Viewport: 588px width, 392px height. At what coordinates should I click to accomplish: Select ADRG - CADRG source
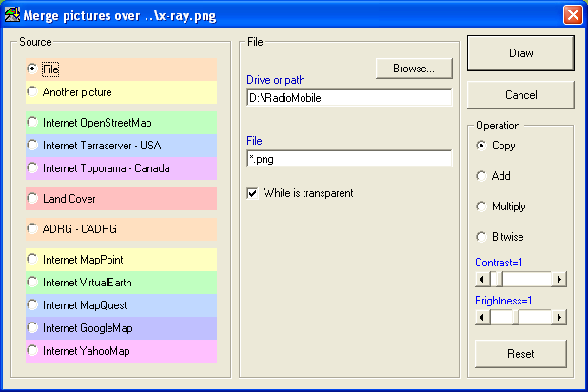point(32,228)
